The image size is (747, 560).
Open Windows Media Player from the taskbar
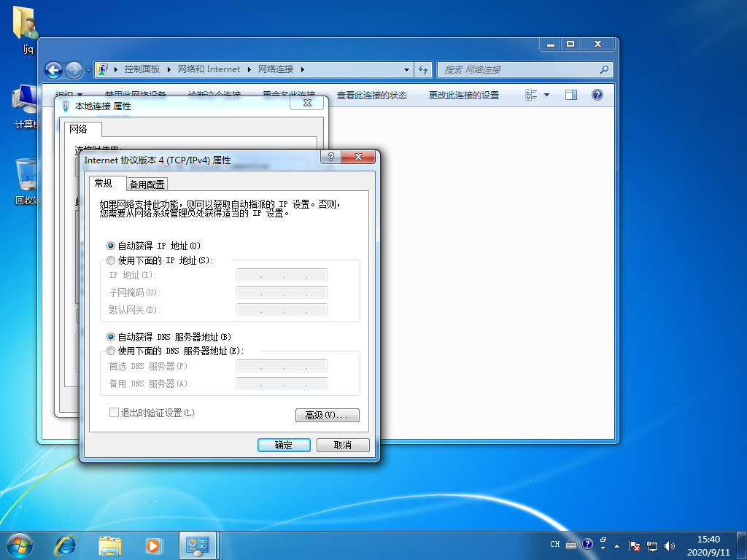coord(153,545)
